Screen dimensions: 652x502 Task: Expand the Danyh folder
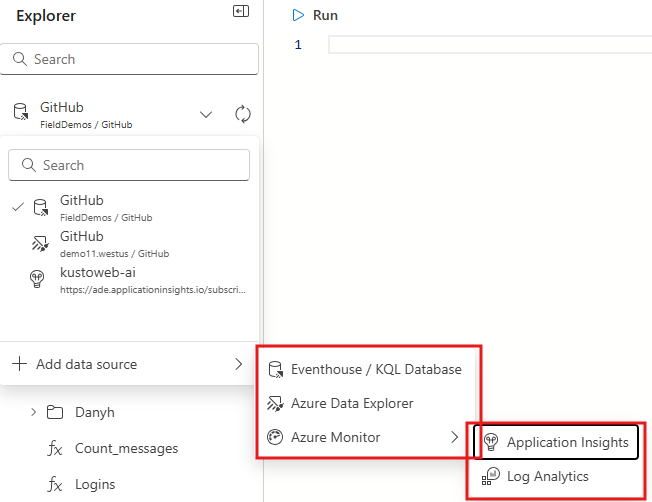coord(33,412)
